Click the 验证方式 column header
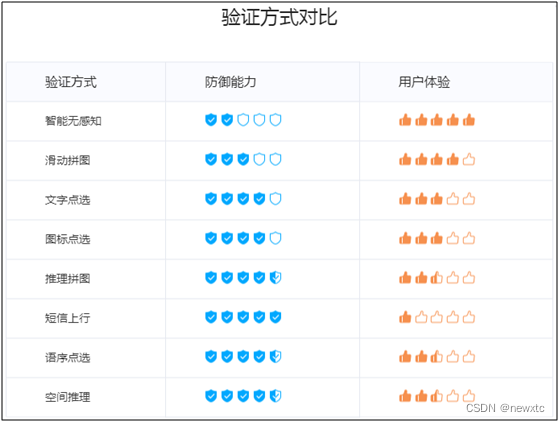The image size is (560, 422). click(71, 82)
